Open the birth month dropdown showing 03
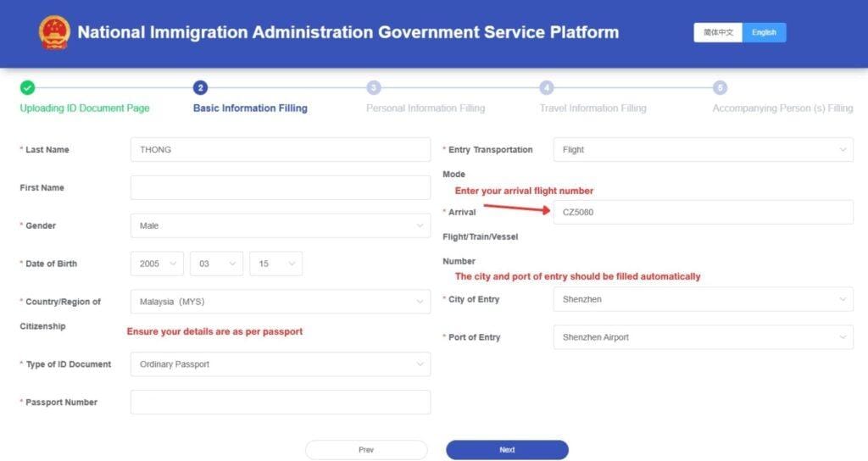The width and height of the screenshot is (868, 461). click(x=216, y=264)
